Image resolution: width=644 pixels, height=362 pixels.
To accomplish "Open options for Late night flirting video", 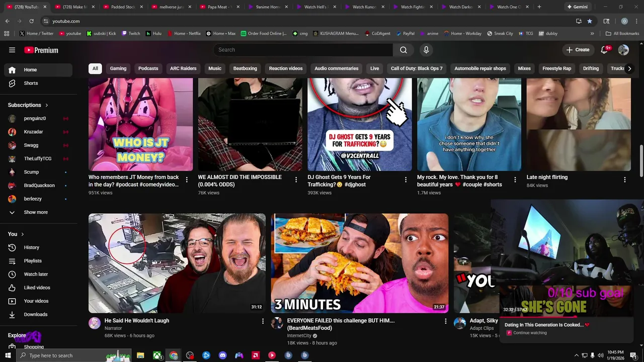I will 624,179.
